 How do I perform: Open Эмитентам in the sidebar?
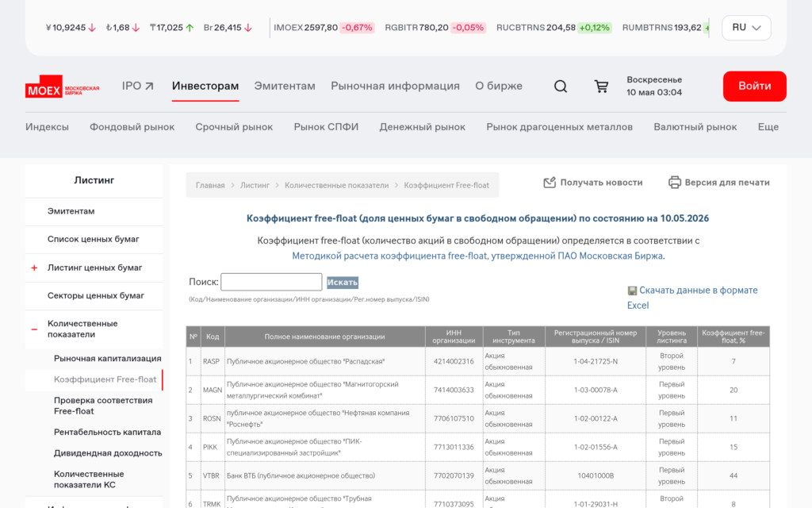pyautogui.click(x=71, y=211)
